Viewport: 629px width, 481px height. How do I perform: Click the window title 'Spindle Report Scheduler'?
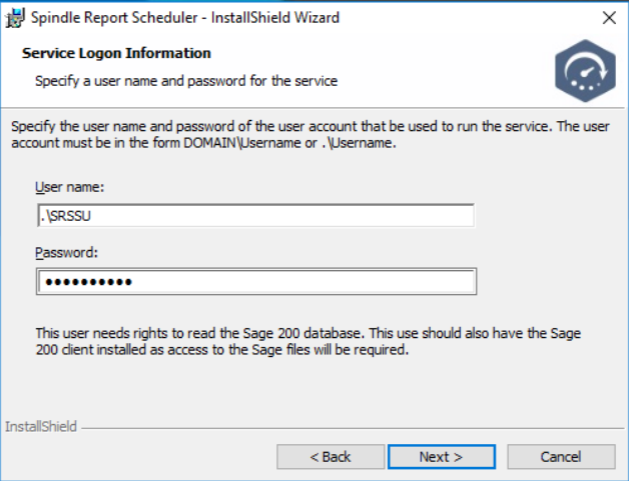(x=114, y=18)
